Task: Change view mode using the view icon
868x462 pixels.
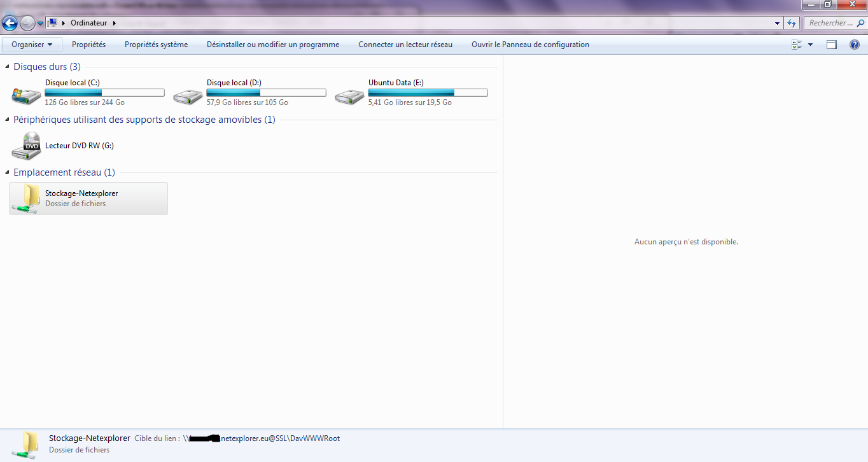Action: tap(797, 45)
